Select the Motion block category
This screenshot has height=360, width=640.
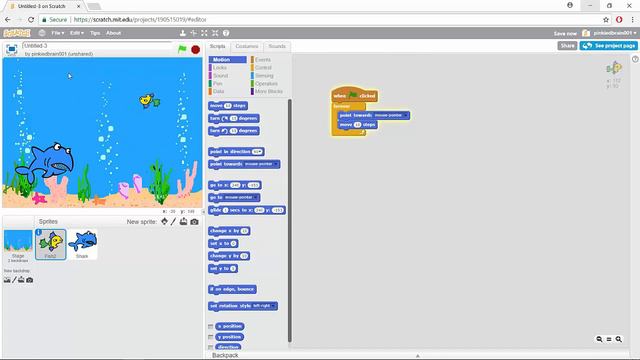tap(227, 60)
